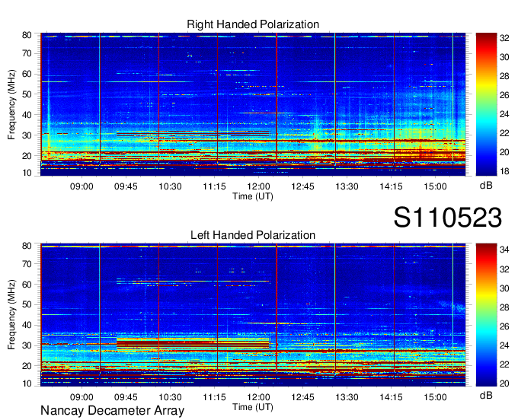Click the Right Handed Polarization spectrogram image
The height and width of the screenshot is (420, 518).
point(253,104)
